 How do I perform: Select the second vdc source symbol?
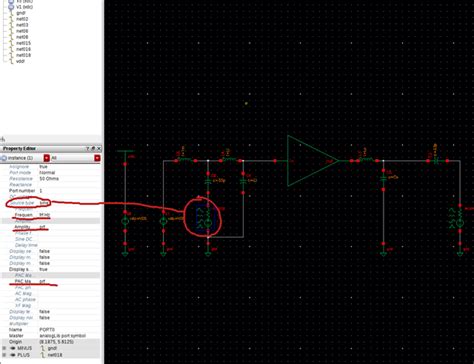click(x=163, y=221)
